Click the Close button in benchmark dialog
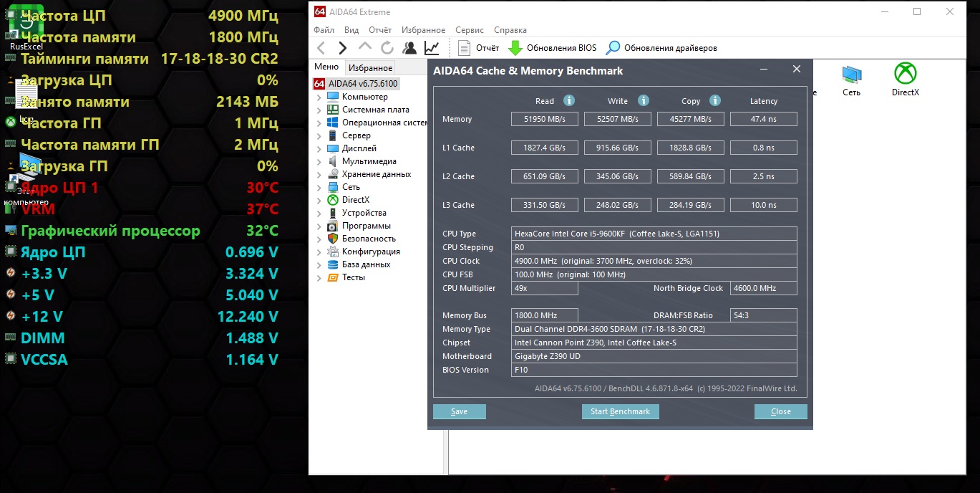The width and height of the screenshot is (980, 493). point(781,411)
